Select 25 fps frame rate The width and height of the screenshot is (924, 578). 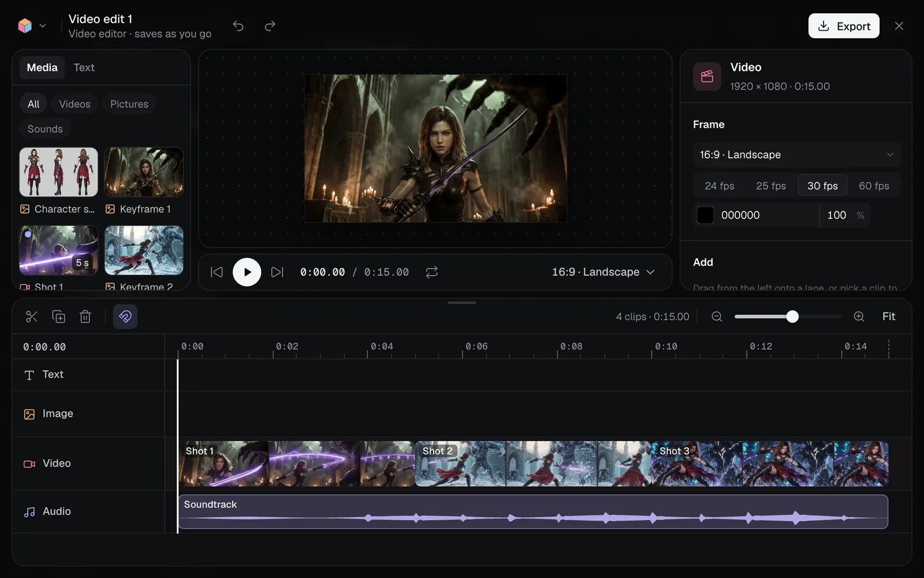click(771, 186)
